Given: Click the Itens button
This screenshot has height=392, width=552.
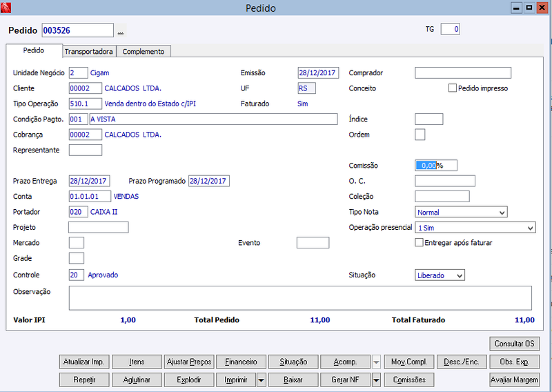Looking at the screenshot, I should coord(137,362).
